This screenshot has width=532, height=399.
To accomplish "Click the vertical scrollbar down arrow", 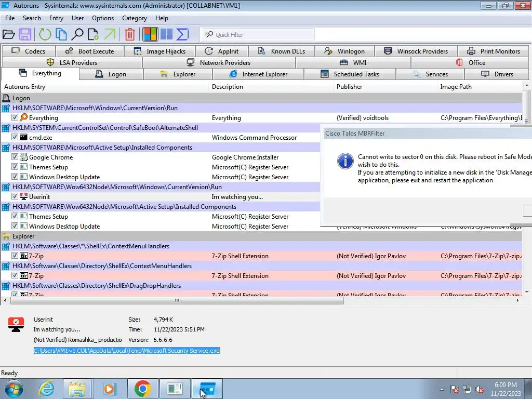I will coord(527,292).
